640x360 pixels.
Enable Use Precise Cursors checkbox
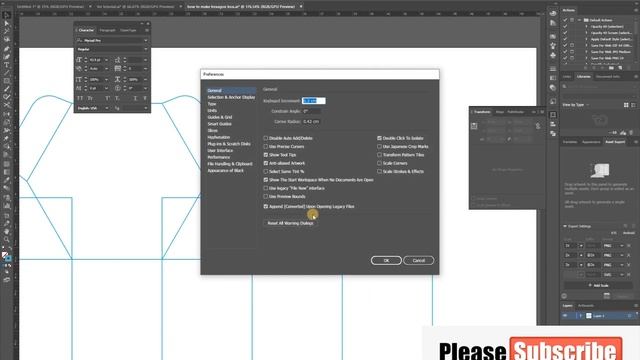266,147
